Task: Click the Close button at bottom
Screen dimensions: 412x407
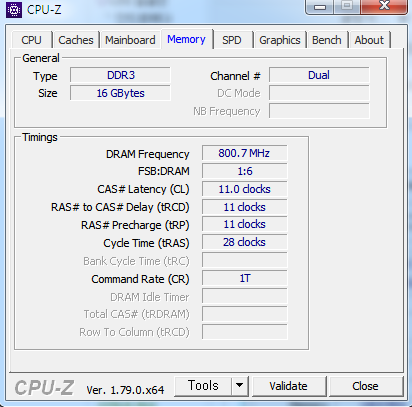Action: click(365, 386)
